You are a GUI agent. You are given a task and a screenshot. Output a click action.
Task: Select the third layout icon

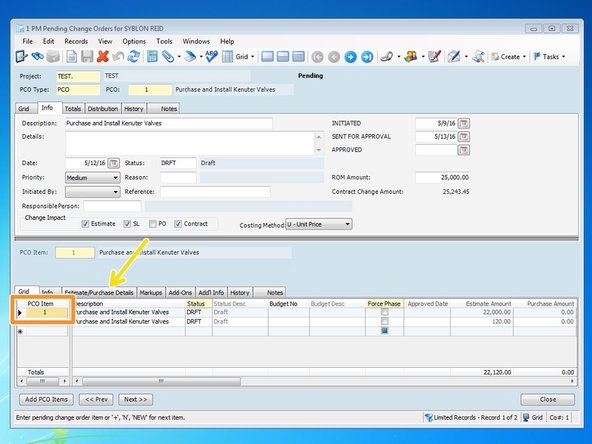(x=299, y=57)
